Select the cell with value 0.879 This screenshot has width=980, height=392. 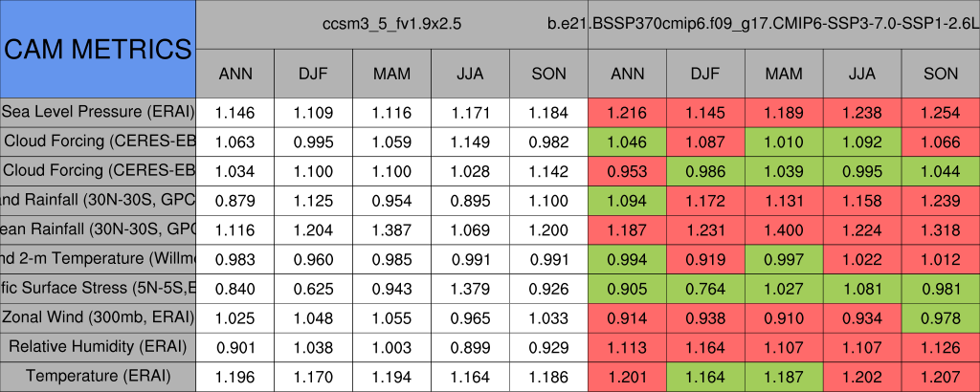pyautogui.click(x=235, y=201)
